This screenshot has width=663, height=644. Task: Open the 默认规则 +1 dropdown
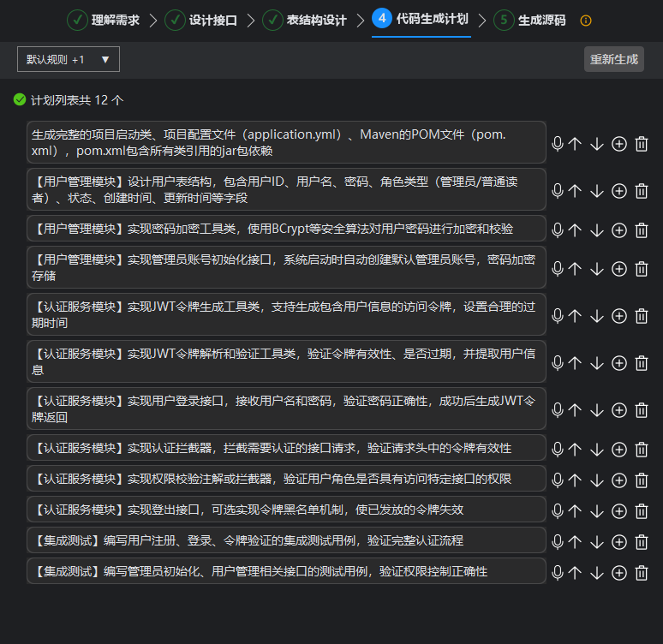(69, 59)
